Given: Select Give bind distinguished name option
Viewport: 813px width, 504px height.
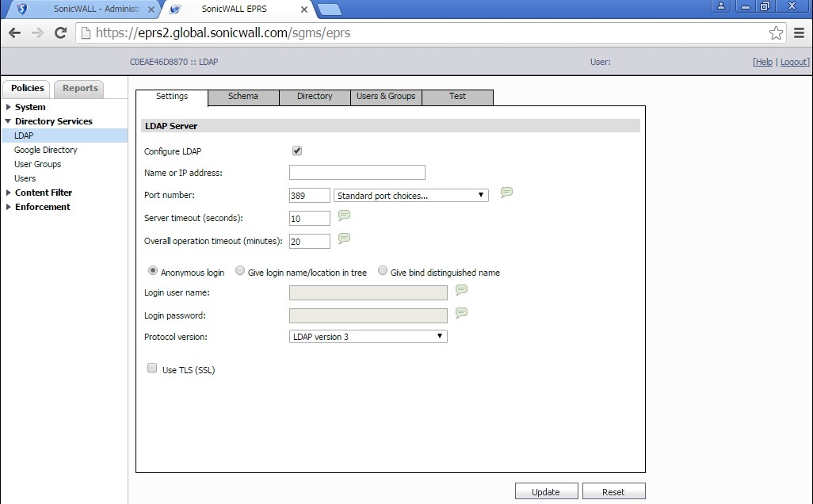Looking at the screenshot, I should point(383,271).
